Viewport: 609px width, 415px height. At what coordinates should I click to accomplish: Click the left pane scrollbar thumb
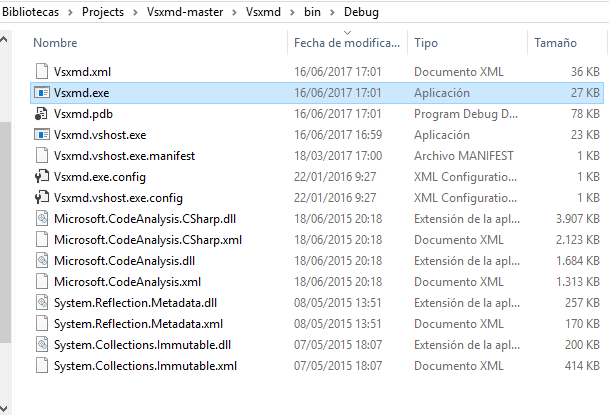pos(5,232)
